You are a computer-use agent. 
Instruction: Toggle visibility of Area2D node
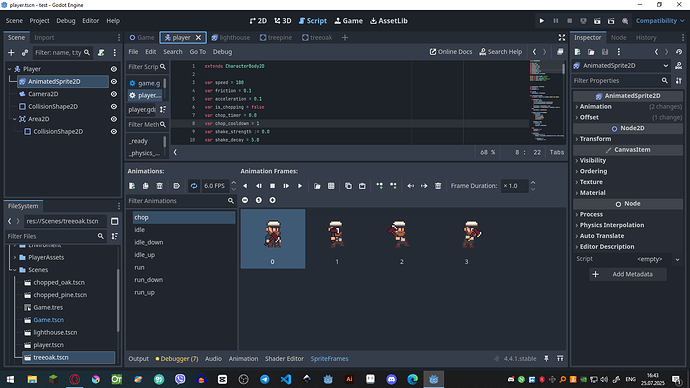[114, 119]
